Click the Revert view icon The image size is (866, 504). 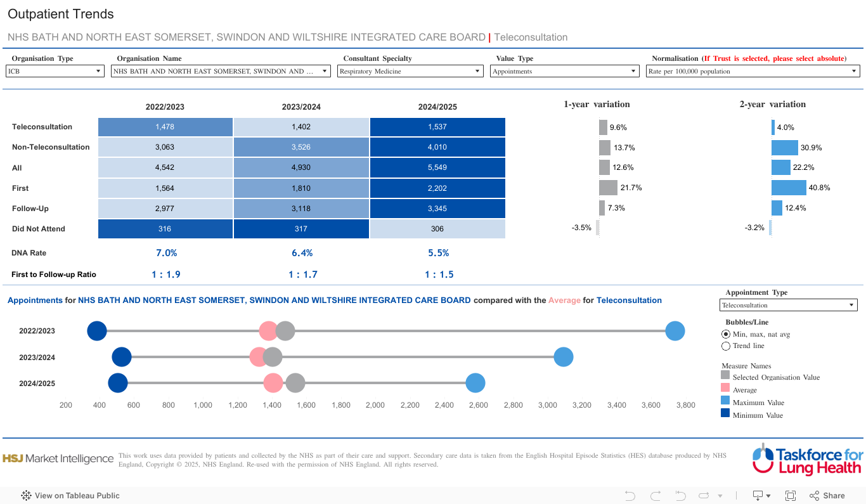680,496
